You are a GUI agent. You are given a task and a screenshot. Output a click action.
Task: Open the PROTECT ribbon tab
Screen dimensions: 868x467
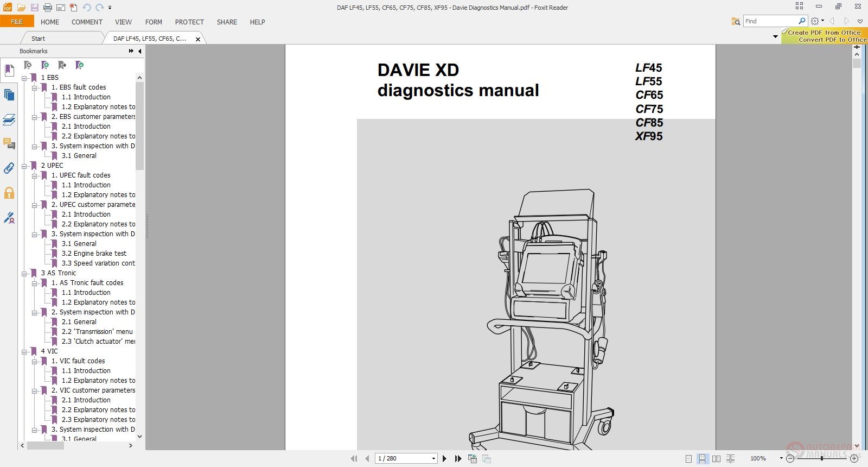[189, 22]
